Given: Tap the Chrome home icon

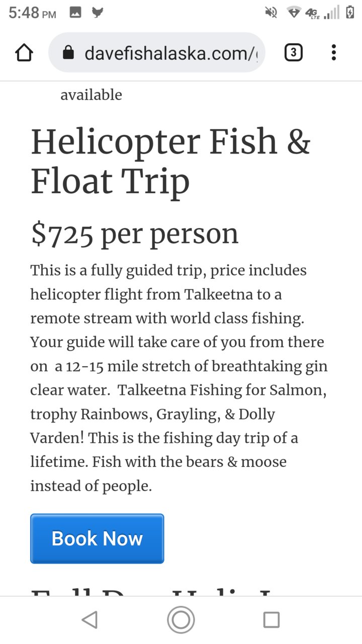Looking at the screenshot, I should coord(24,52).
